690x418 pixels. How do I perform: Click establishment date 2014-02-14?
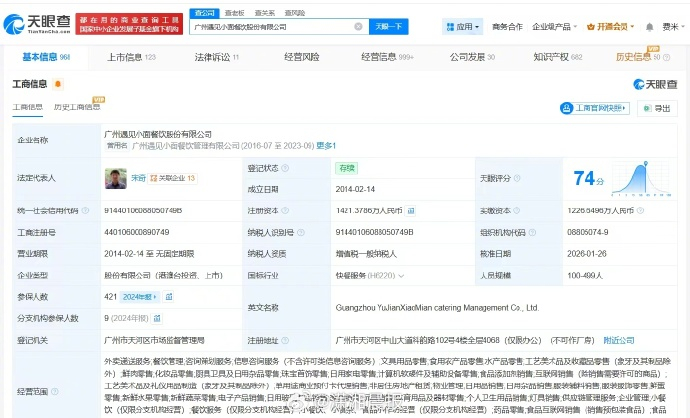[x=355, y=189]
